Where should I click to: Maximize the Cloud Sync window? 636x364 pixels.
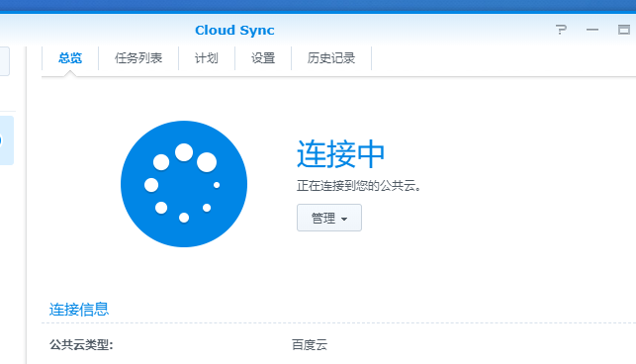624,30
